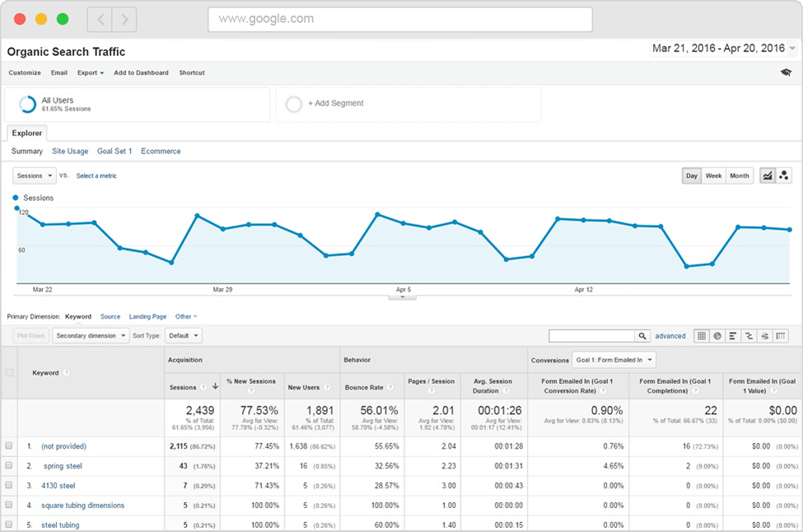Click the table search input field
Screen dimensions: 803x532
tap(591, 336)
